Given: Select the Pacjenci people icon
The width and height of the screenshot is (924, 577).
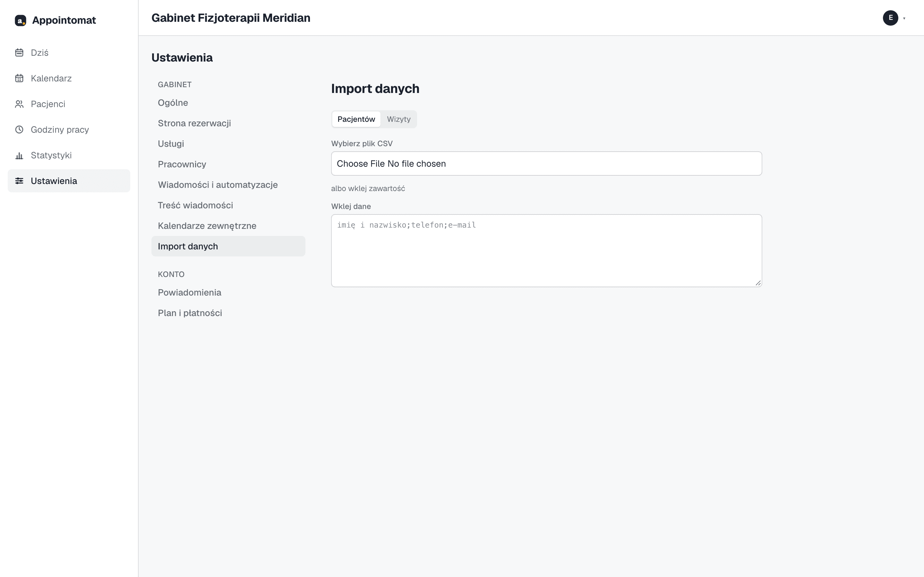Looking at the screenshot, I should point(19,104).
